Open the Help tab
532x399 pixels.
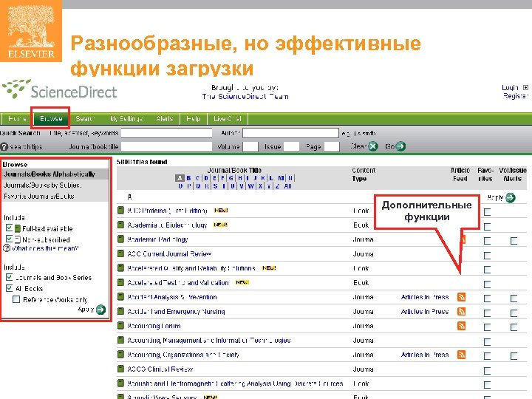tap(194, 119)
